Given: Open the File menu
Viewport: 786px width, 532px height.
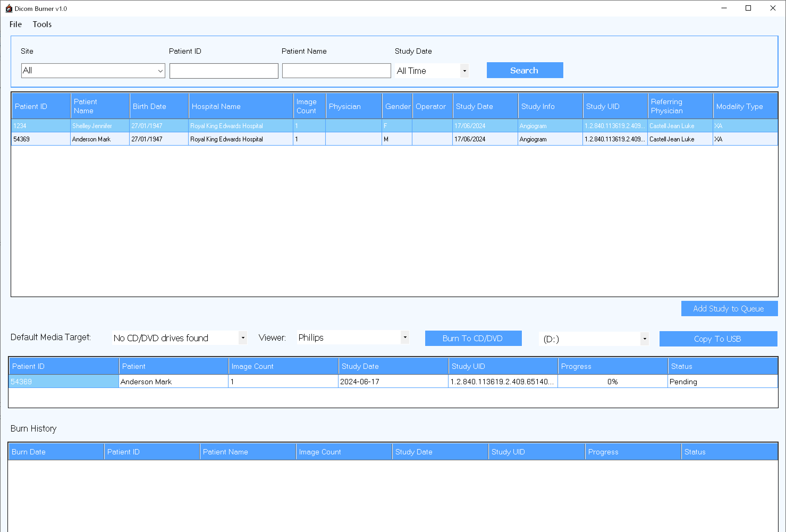Looking at the screenshot, I should pos(16,24).
